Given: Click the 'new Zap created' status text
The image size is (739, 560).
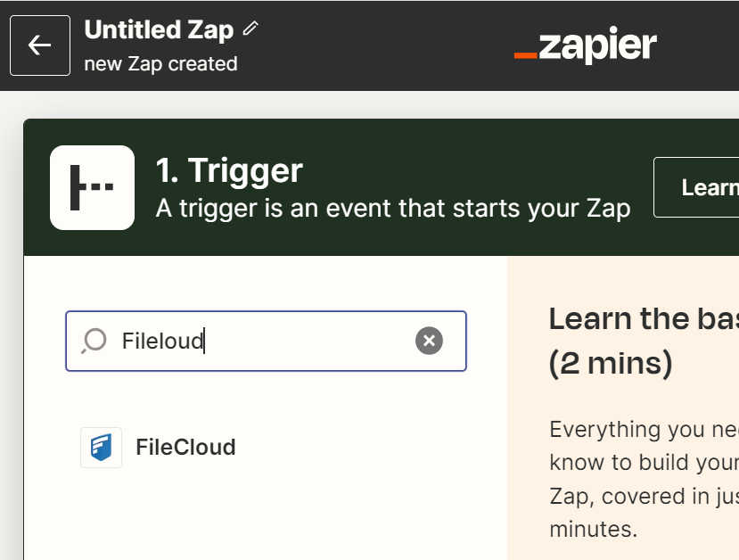Looking at the screenshot, I should coord(160,63).
